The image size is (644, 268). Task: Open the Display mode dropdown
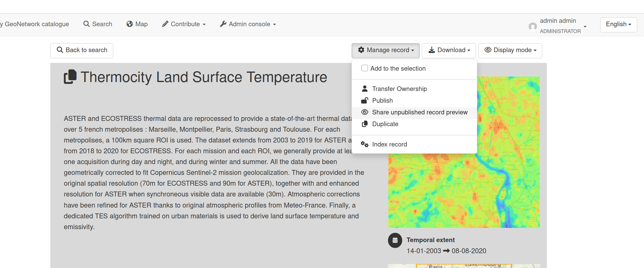click(x=510, y=50)
